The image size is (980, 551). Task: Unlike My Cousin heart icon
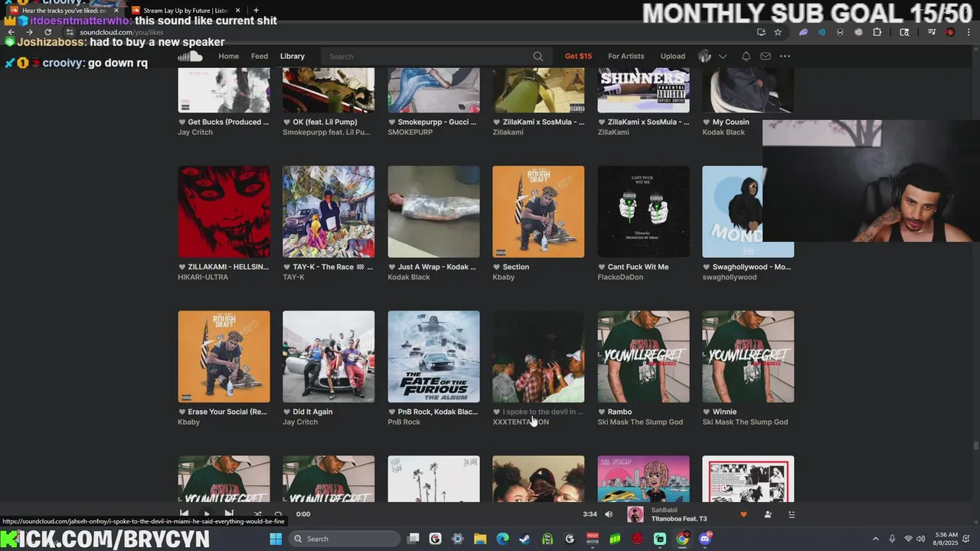pos(707,122)
